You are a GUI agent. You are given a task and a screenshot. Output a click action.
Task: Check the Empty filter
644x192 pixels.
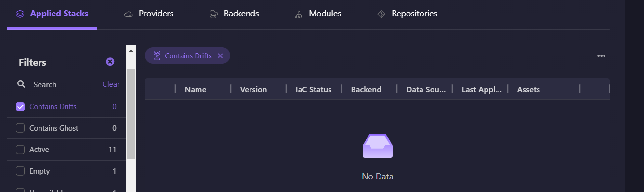20,171
